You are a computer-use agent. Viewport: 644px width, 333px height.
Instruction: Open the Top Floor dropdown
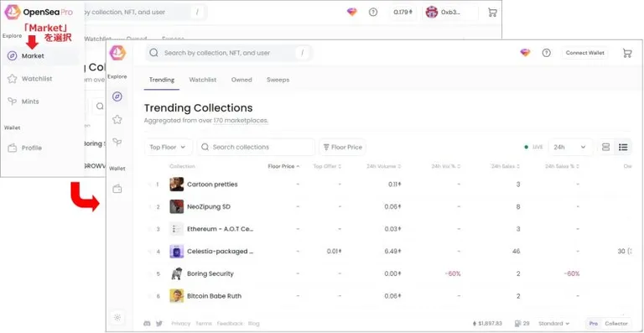pyautogui.click(x=169, y=147)
